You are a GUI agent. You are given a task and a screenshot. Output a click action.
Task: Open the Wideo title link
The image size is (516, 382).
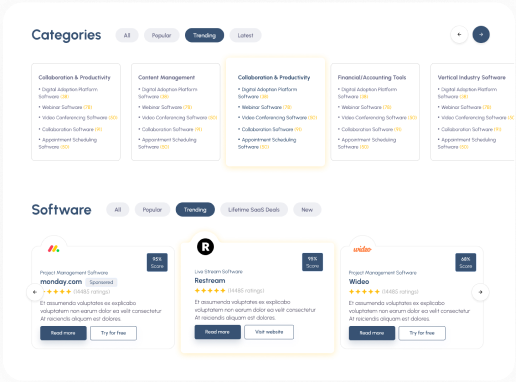click(359, 282)
